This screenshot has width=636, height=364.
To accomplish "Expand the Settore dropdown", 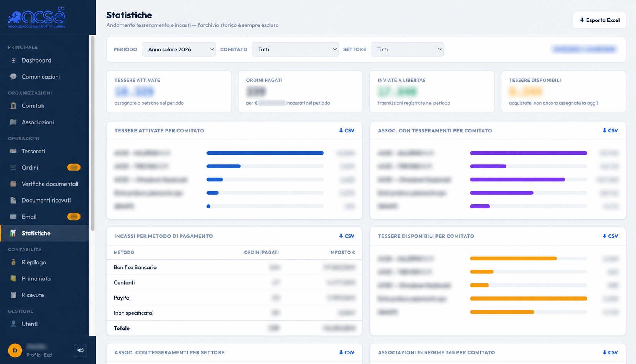I will click(407, 49).
